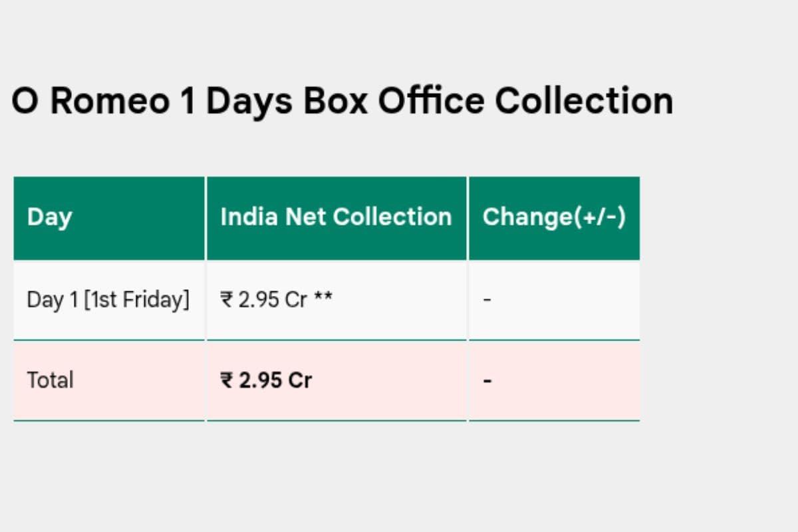The width and height of the screenshot is (798, 532).
Task: Click the dash in the Total row Change cell
Action: [487, 381]
